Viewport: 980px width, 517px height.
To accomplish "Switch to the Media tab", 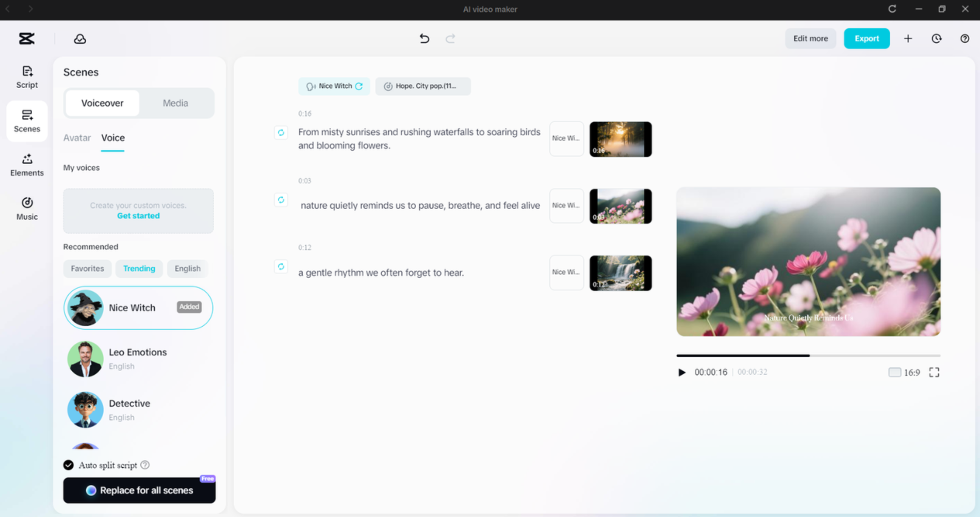I will click(176, 103).
